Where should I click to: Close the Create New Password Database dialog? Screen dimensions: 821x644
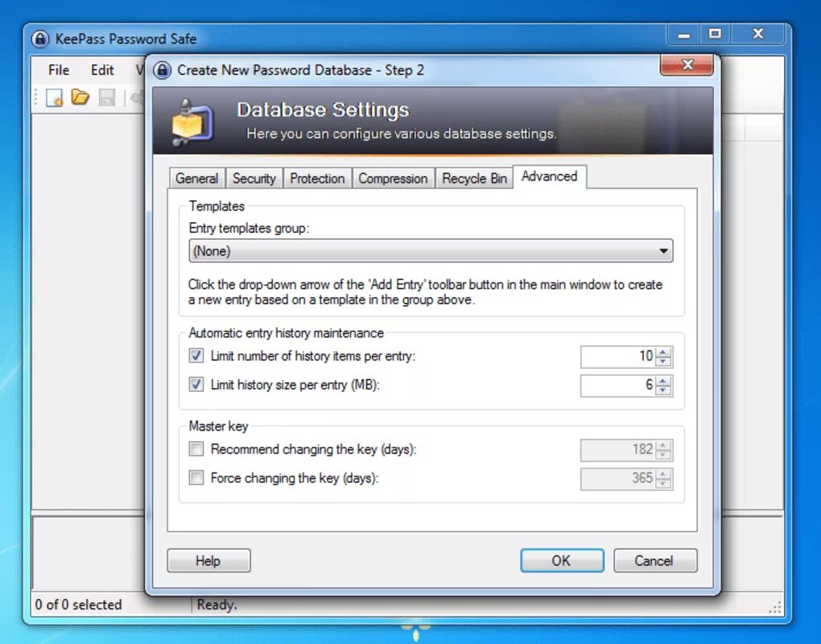[687, 65]
